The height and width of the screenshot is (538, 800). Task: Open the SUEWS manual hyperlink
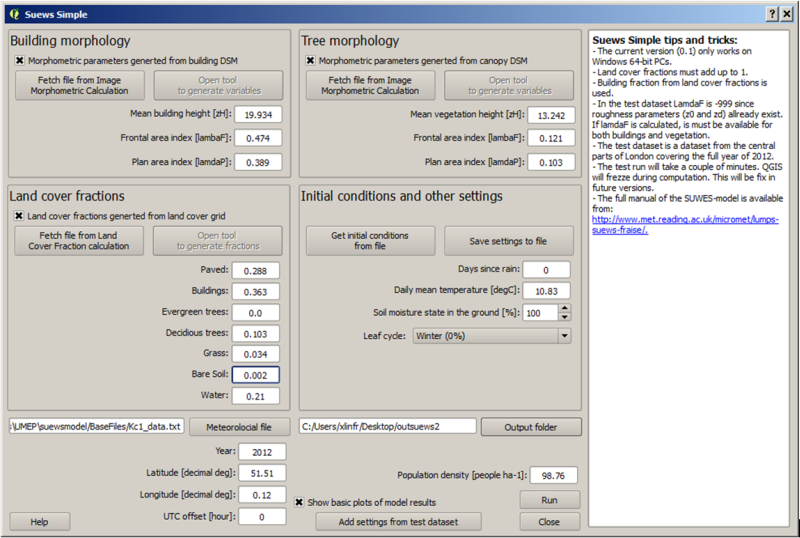pyautogui.click(x=685, y=225)
